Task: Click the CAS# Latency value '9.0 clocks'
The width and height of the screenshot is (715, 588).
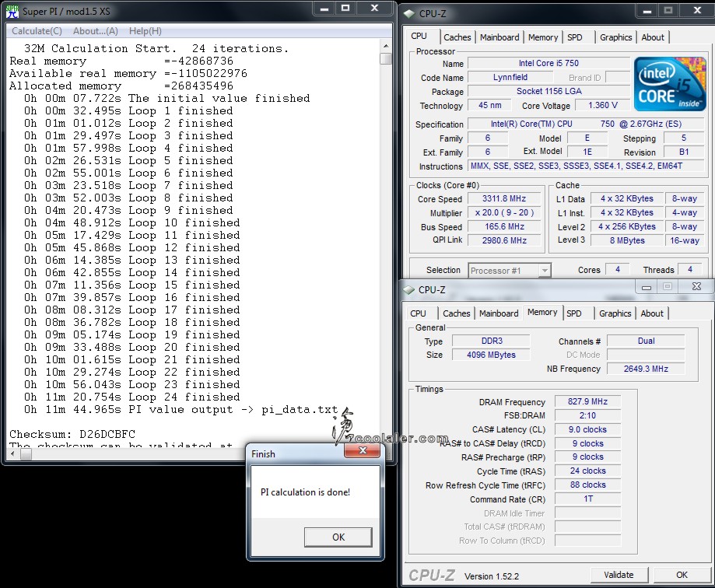Action: click(587, 429)
